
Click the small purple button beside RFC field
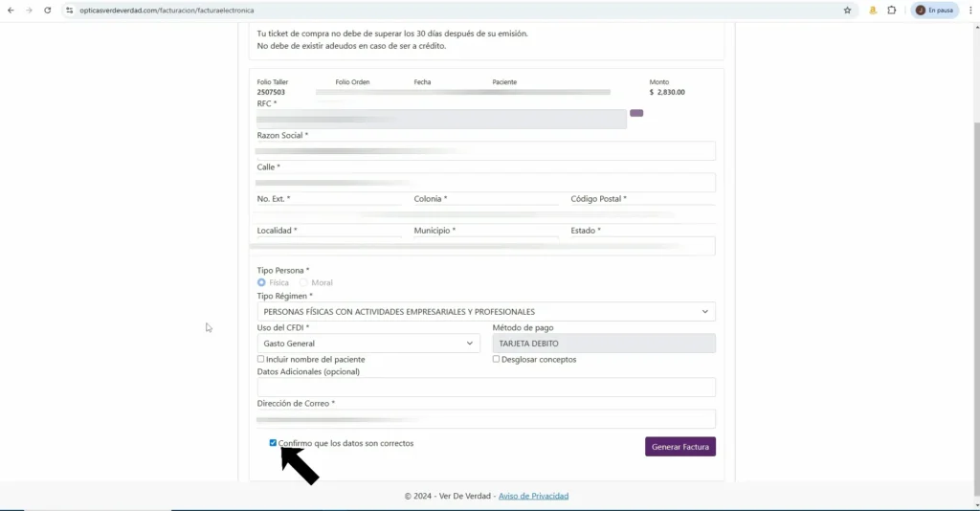tap(636, 113)
